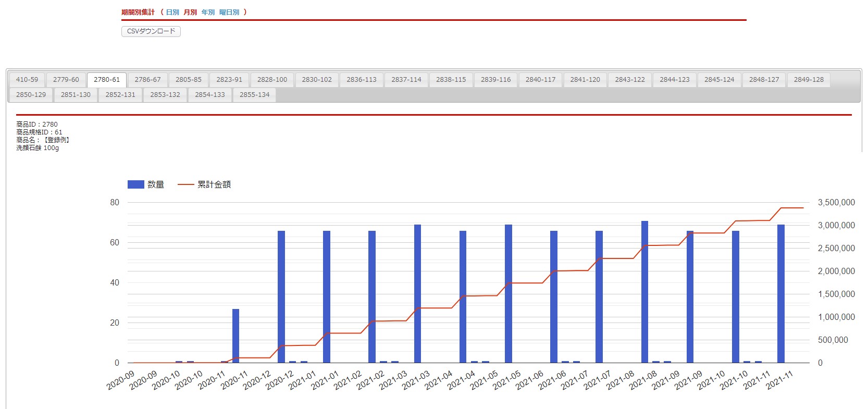Viewport: 868px width, 409px height.
Task: Switch to 月別 monthly aggregation
Action: click(190, 12)
